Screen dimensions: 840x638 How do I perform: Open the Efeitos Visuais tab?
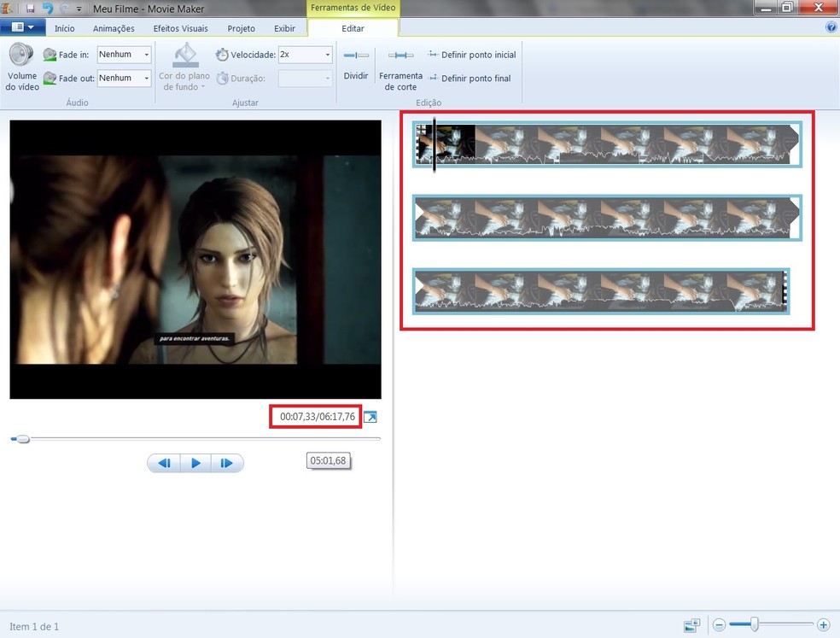coord(179,28)
